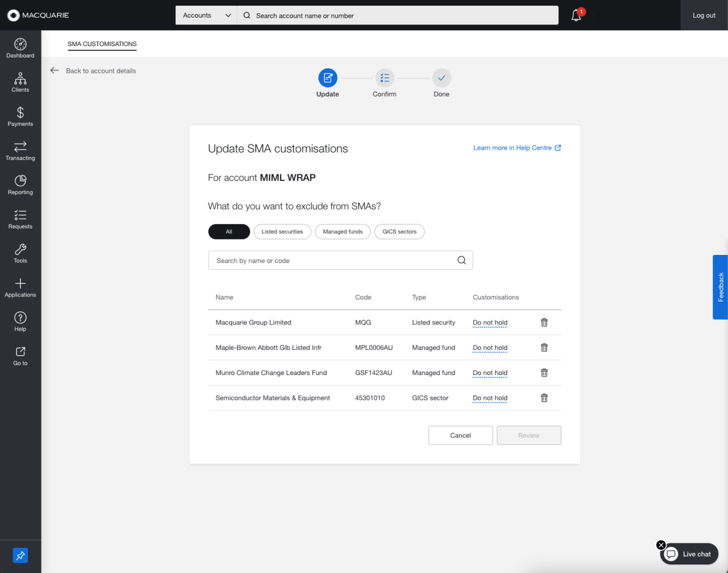The width and height of the screenshot is (728, 573).
Task: Open Learn more in Help Centre link
Action: pyautogui.click(x=517, y=148)
